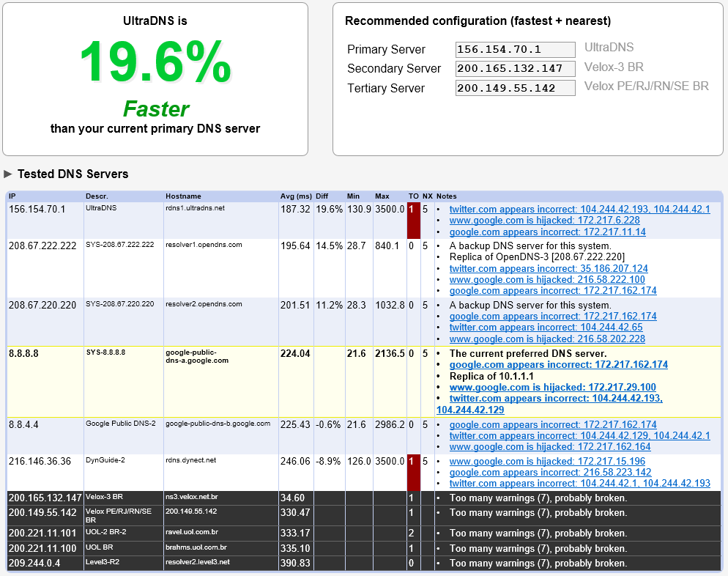Click hostname google-public-dns-b.google.com
Screen dimensions: 728x576
(x=218, y=424)
